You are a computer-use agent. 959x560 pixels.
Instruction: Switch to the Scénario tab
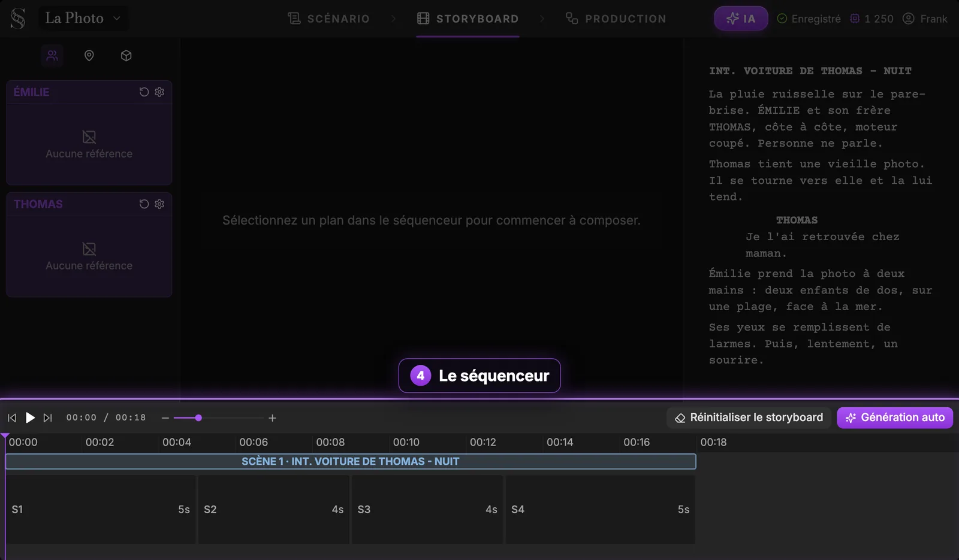(328, 19)
